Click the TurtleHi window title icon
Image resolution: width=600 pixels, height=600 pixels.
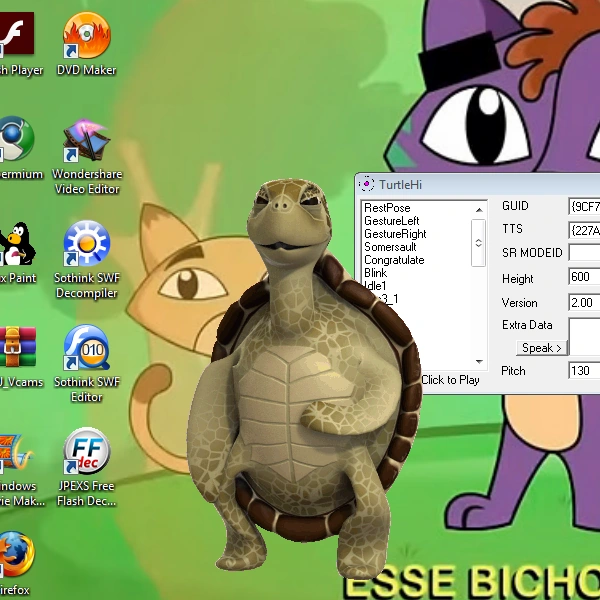(x=367, y=184)
